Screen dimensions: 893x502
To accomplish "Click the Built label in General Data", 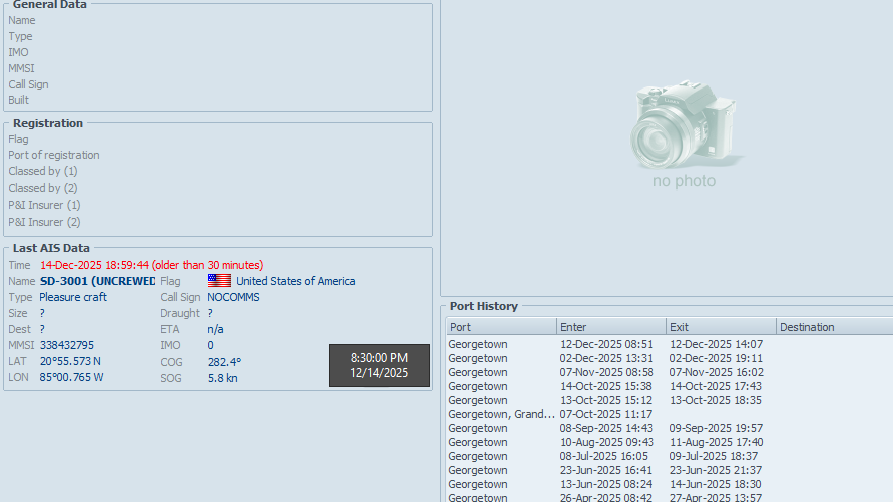I will tap(18, 100).
